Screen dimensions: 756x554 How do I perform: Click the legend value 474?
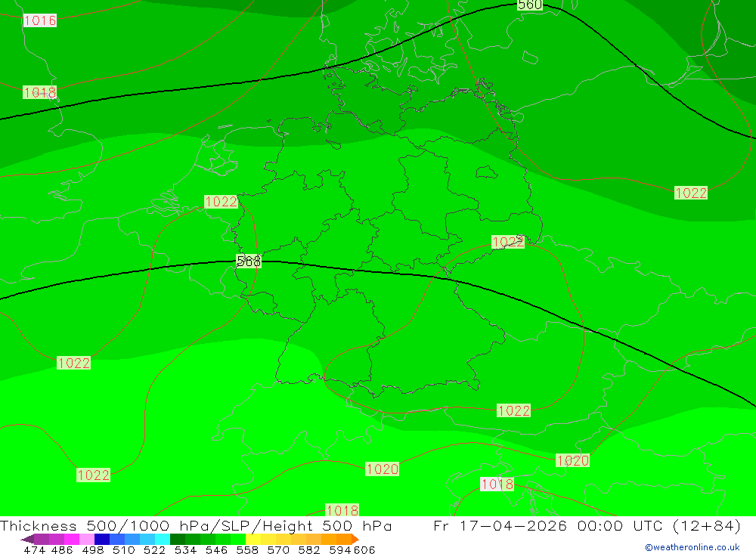[34, 549]
